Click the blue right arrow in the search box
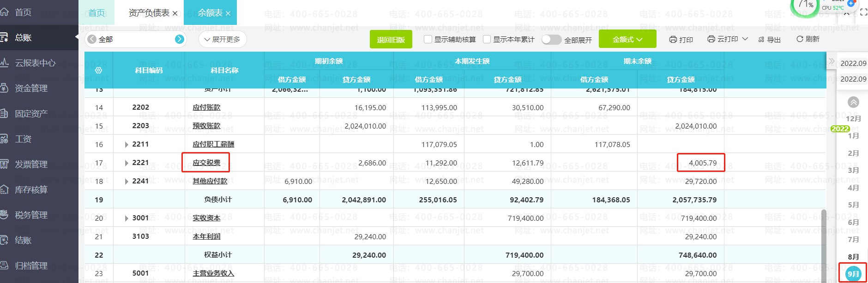868x283 pixels. (180, 39)
